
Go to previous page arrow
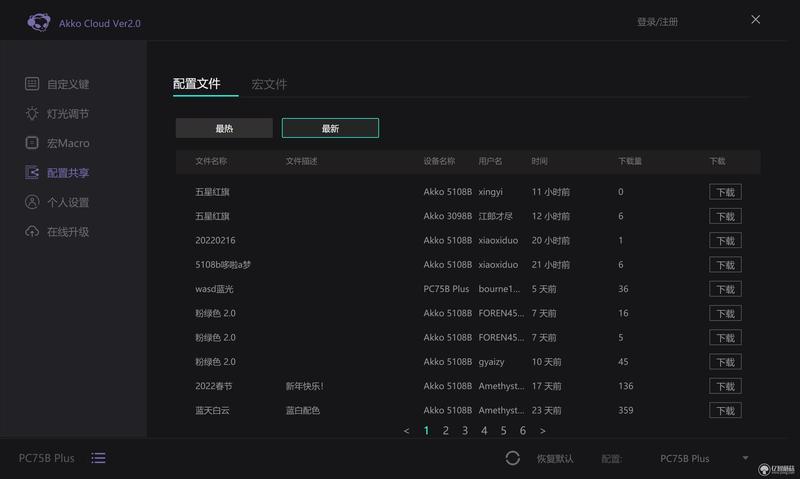(406, 431)
